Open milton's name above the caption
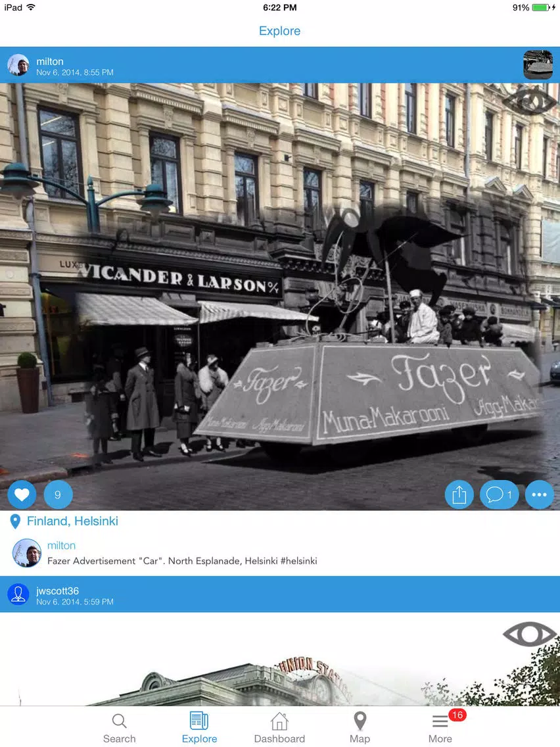 (61, 546)
